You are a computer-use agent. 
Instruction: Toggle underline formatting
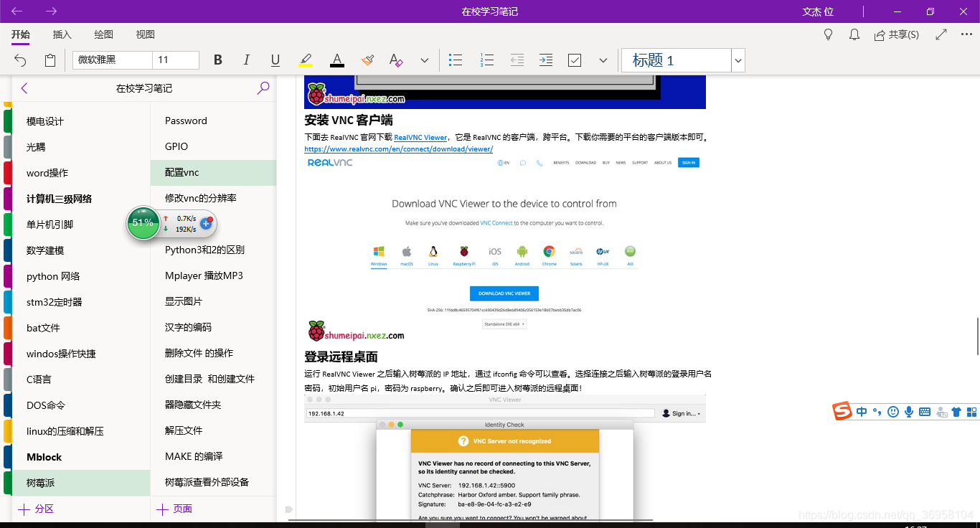pos(275,60)
